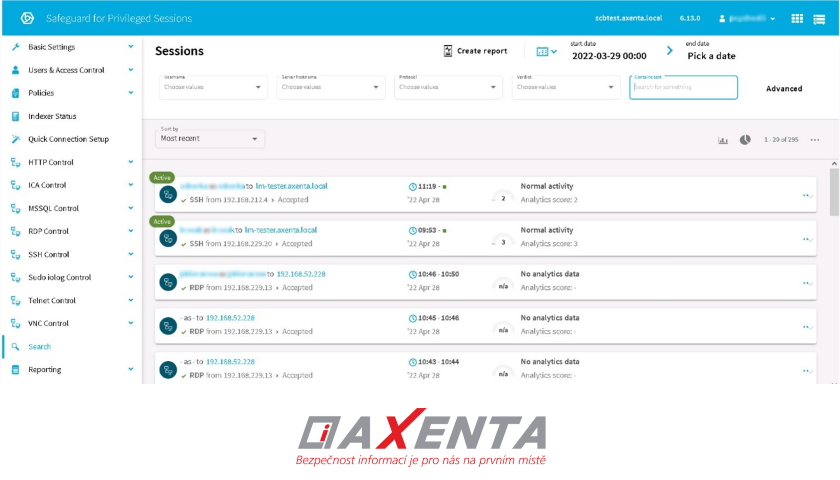Screen dimensions: 840x480
Task: Click the Indexer Status icon
Action: tap(16, 116)
